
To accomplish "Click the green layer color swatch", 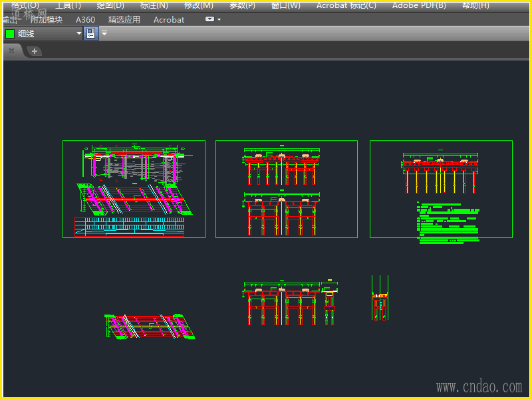I will point(10,33).
